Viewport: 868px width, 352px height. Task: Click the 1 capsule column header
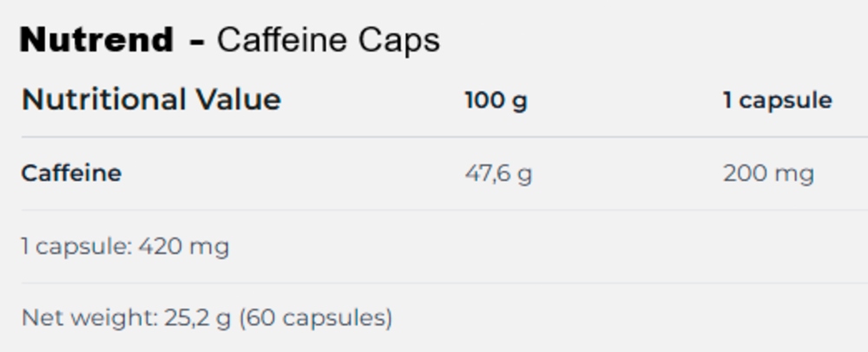[777, 101]
